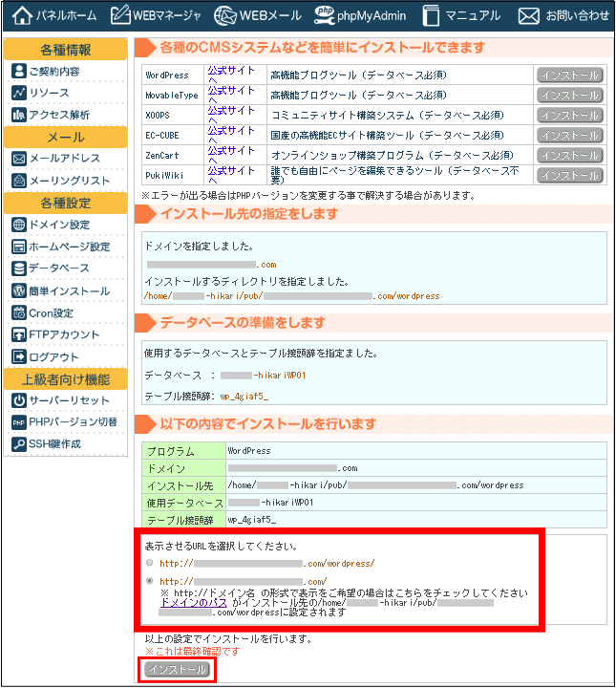Select the root domain .com/ URL radio

150,581
